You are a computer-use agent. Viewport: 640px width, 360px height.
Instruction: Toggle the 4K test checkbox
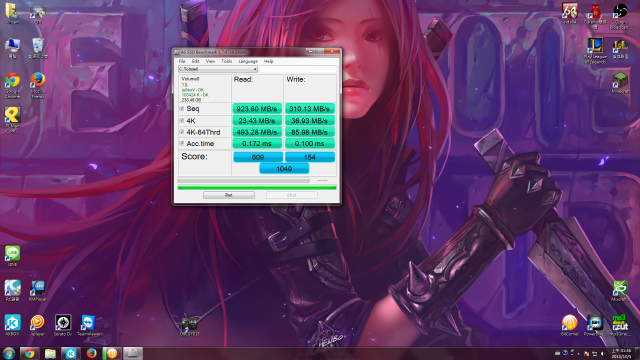click(182, 120)
